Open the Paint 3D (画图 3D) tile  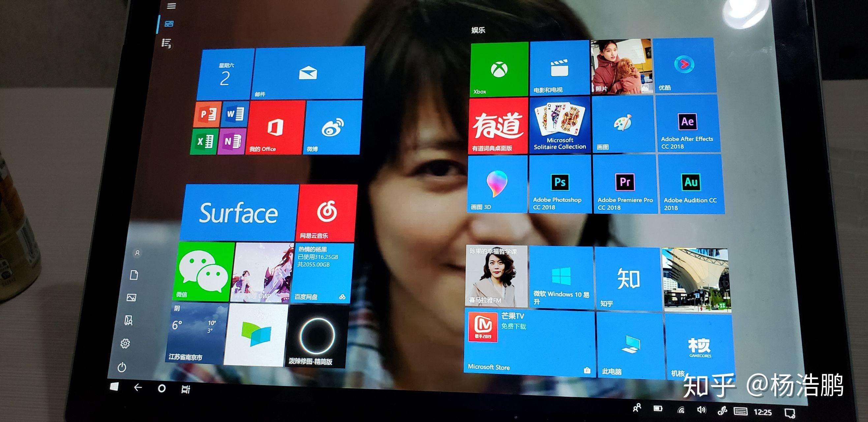[x=497, y=184]
